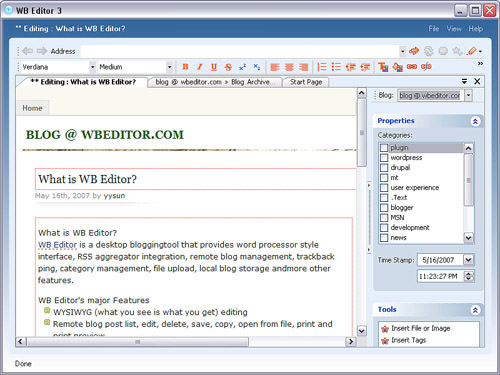Screen dimensions: 500x375
Task: Click the Forward navigation arrow
Action: [42, 51]
